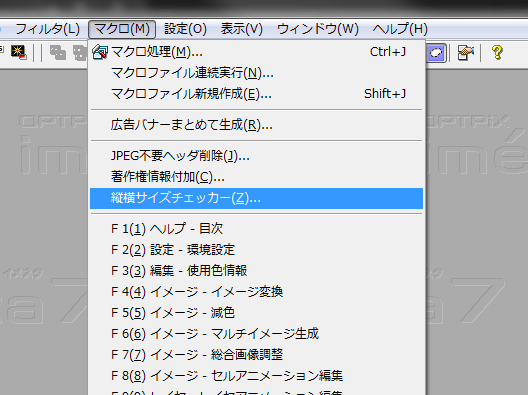Image resolution: width=528 pixels, height=395 pixels.
Task: Click the macro pen icon beside マクロ処理
Action: coord(100,52)
